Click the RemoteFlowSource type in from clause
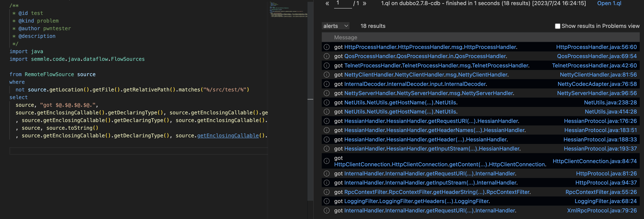The height and width of the screenshot is (219, 644). [49, 74]
